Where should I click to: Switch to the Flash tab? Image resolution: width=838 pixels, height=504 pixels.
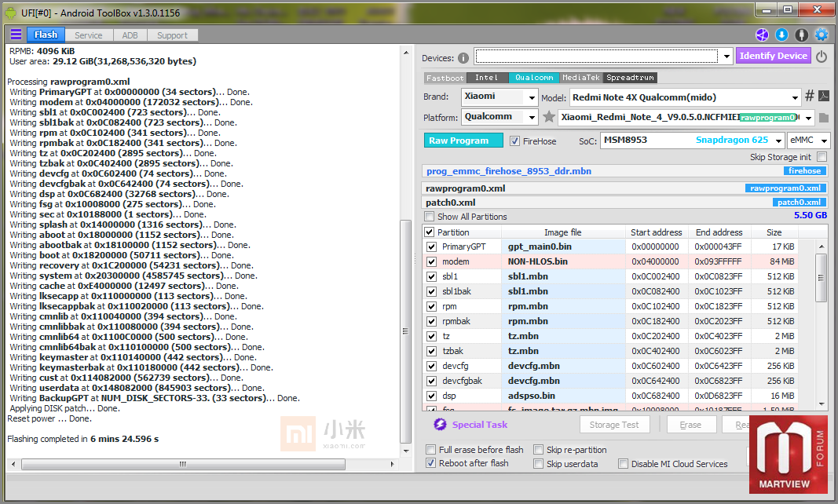point(46,35)
